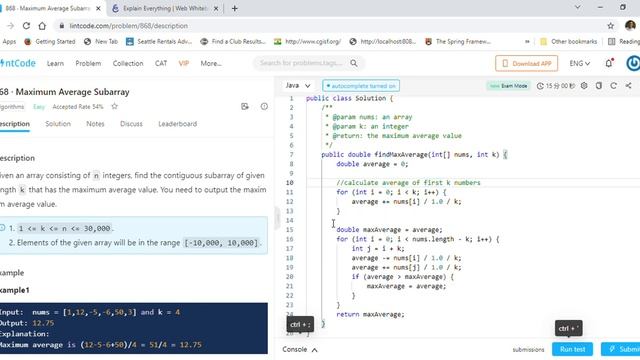Open the Other bookmarks folder

point(568,42)
